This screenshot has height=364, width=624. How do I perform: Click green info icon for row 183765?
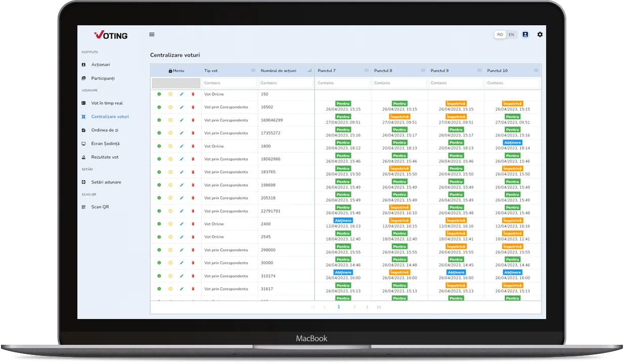159,172
